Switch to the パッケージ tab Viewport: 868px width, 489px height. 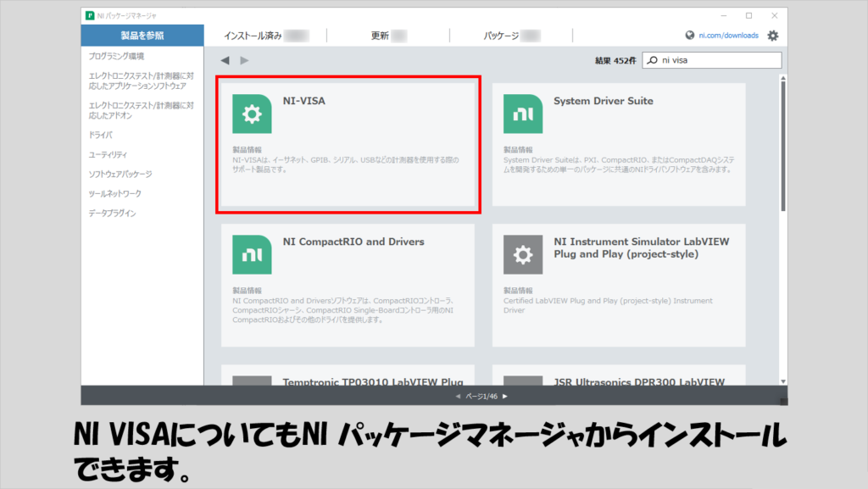click(x=511, y=36)
